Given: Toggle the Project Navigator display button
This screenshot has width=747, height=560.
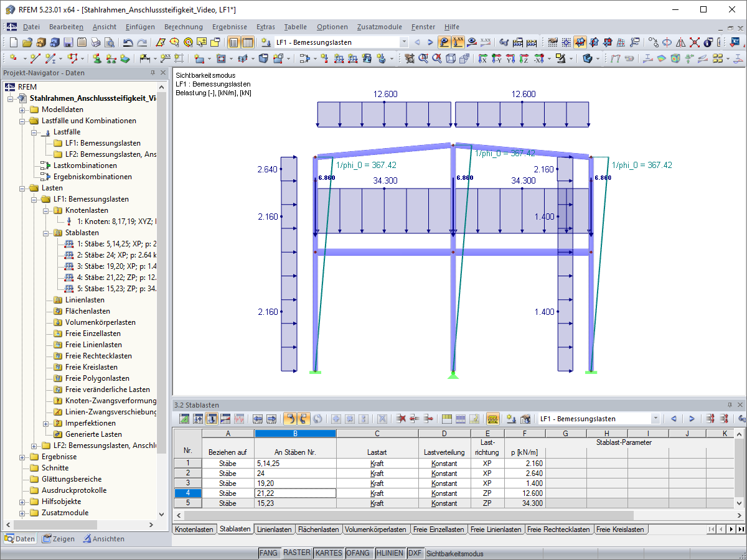Looking at the screenshot, I should point(233,43).
